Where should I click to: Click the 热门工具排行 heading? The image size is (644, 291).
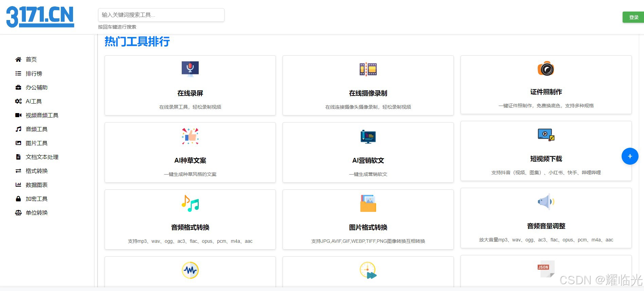(x=137, y=41)
